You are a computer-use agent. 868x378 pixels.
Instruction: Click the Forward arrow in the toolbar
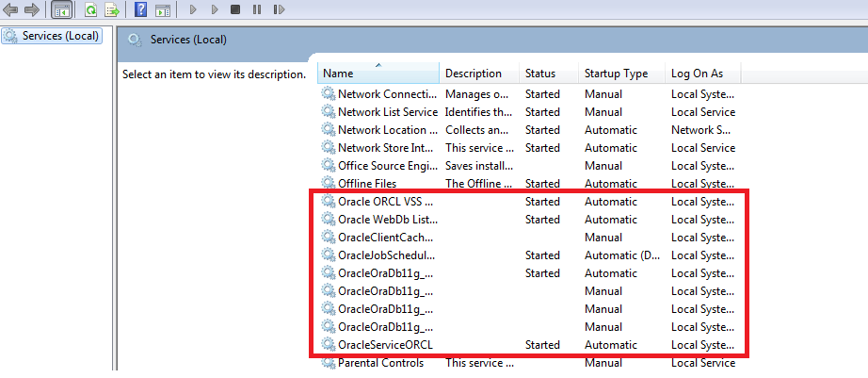(32, 9)
